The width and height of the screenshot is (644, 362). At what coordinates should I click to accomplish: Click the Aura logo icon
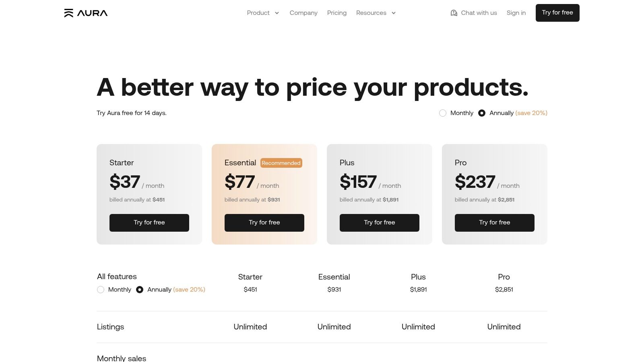pyautogui.click(x=69, y=13)
